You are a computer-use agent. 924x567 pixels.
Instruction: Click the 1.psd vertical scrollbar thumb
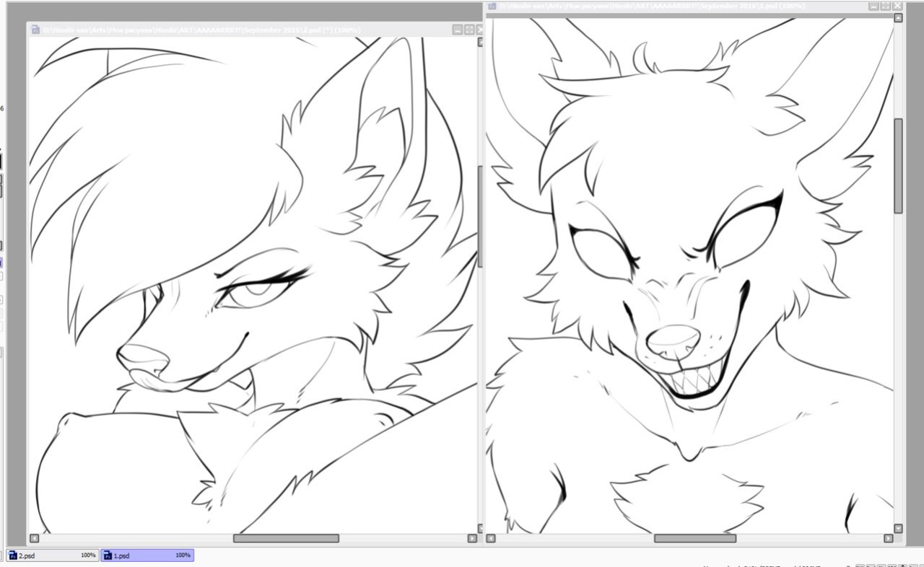[898, 165]
